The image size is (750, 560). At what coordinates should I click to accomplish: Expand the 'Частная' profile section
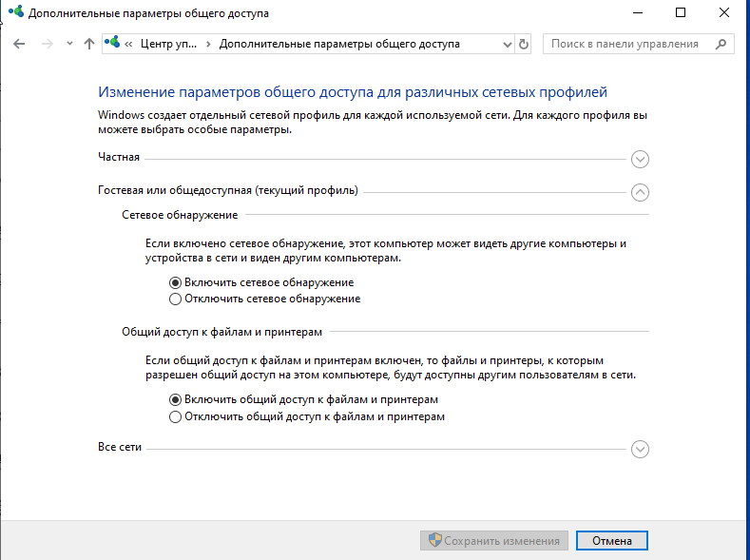pos(640,159)
